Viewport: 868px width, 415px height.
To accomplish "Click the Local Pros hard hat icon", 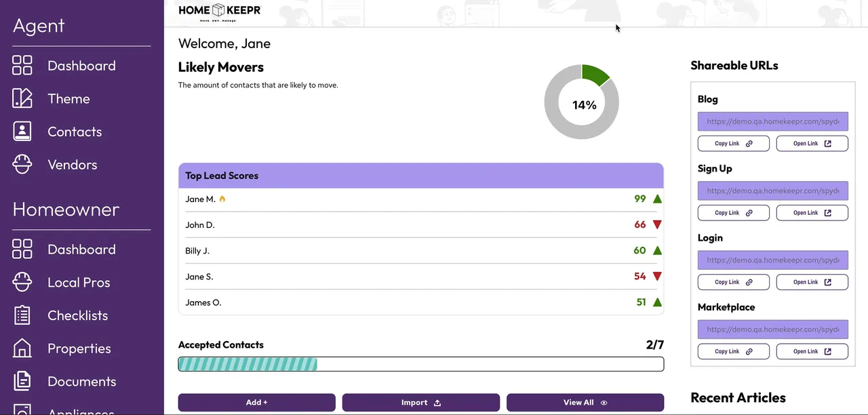I will (x=22, y=282).
